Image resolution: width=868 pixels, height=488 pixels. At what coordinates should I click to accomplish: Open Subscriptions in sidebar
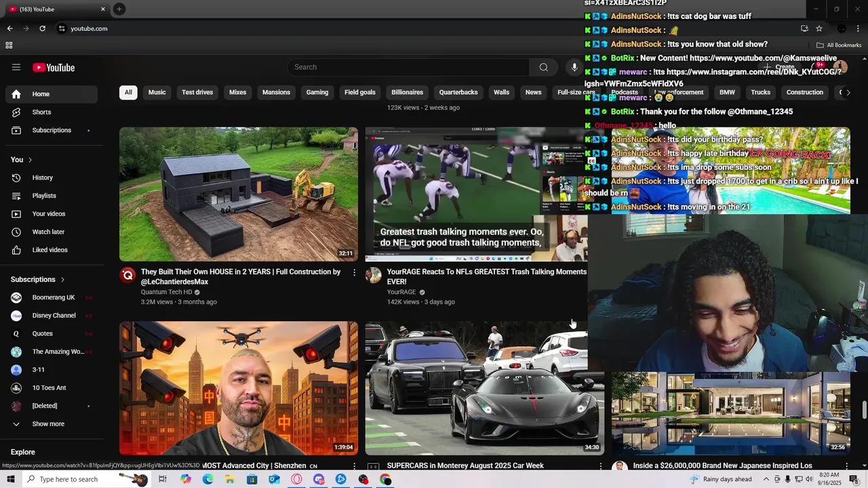pos(52,130)
